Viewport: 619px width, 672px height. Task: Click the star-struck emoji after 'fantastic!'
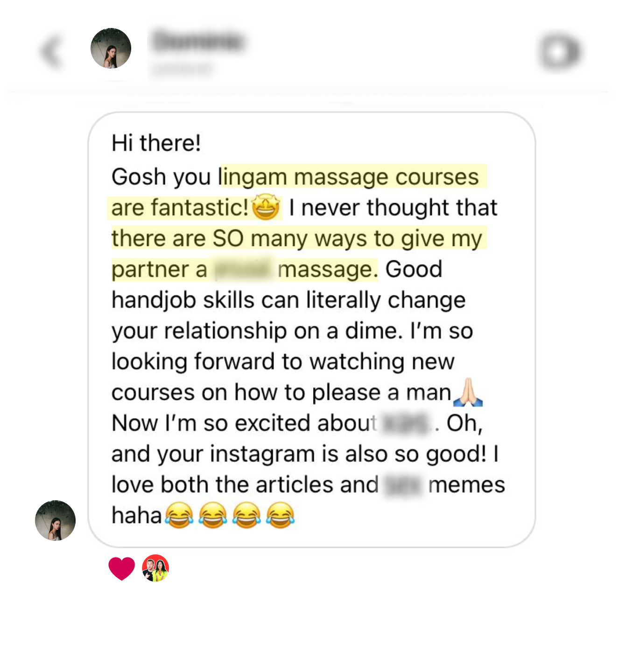click(x=266, y=208)
